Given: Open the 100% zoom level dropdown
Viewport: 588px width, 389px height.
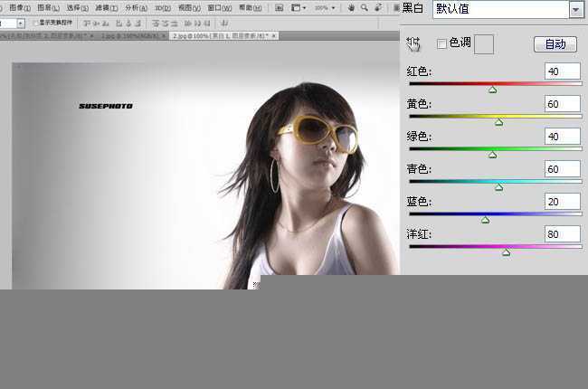Looking at the screenshot, I should (325, 8).
